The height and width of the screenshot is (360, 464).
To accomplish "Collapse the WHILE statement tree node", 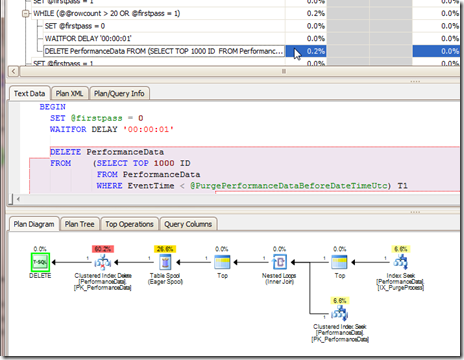I will point(25,14).
